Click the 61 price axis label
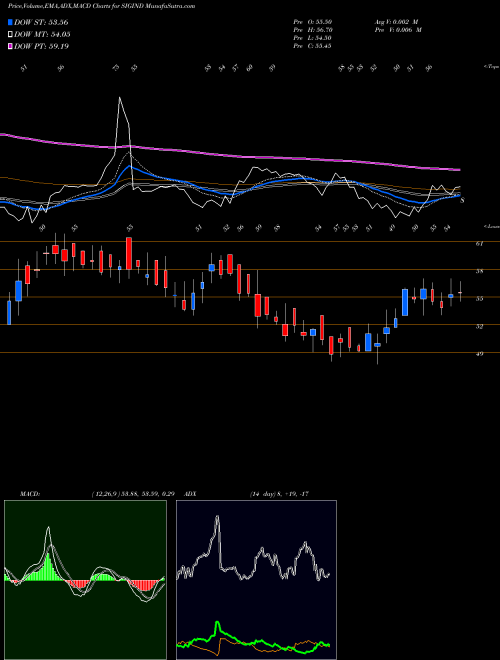 pos(480,243)
